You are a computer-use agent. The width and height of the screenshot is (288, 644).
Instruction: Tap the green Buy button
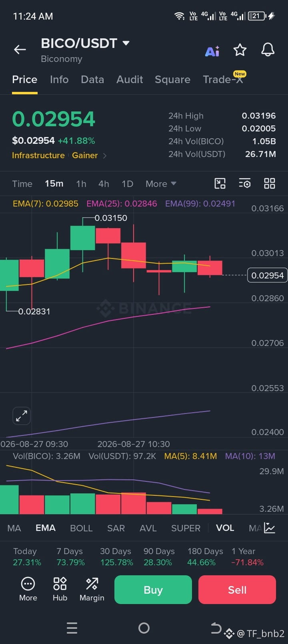click(153, 590)
